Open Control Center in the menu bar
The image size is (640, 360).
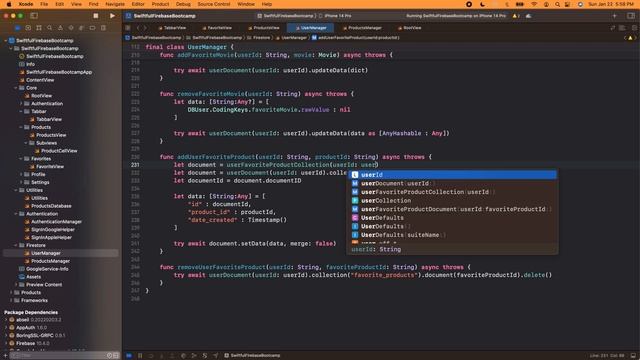pos(567,4)
